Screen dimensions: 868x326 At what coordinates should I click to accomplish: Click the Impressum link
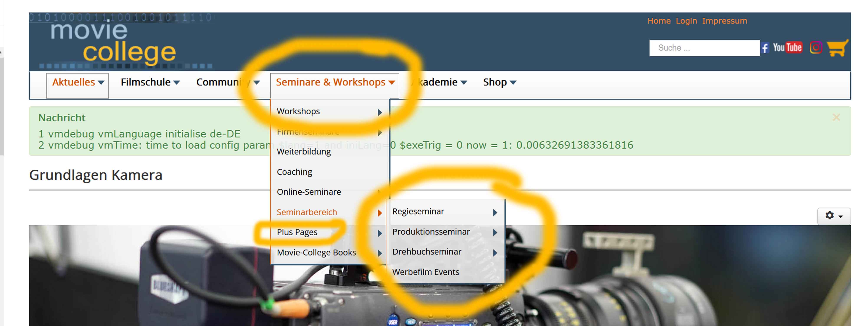pyautogui.click(x=725, y=21)
